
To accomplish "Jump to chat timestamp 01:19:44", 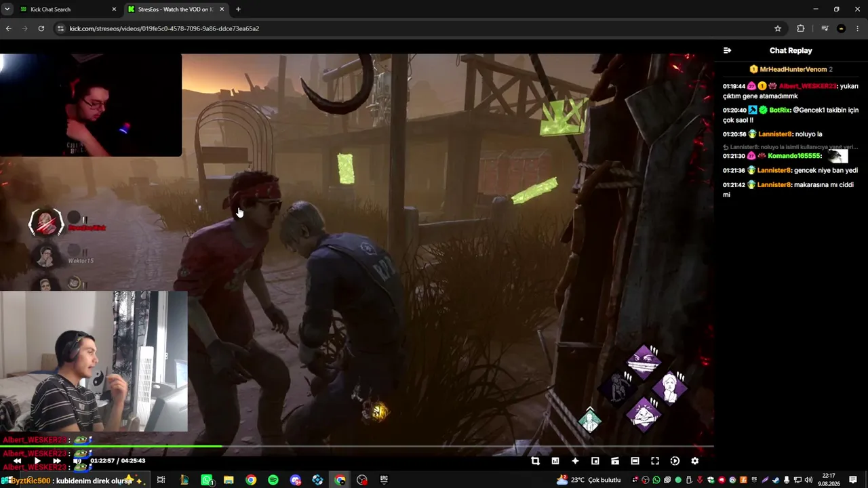I will coord(734,87).
